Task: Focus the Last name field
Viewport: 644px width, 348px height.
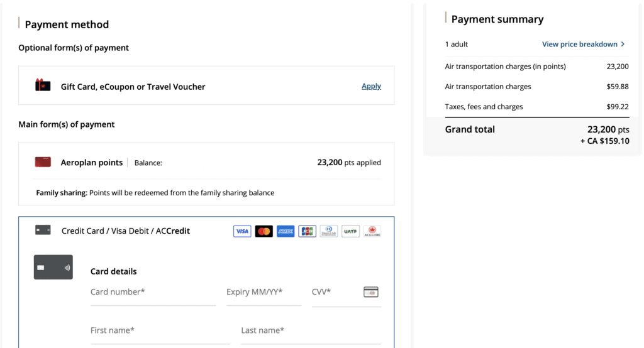Action: coord(311,333)
